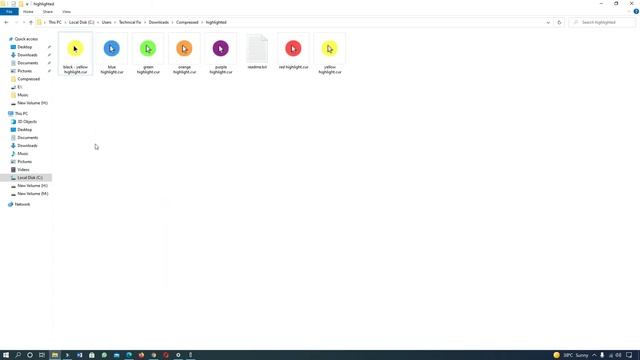The image size is (640, 360).
Task: Open the Share ribbon tab
Action: pos(48,12)
